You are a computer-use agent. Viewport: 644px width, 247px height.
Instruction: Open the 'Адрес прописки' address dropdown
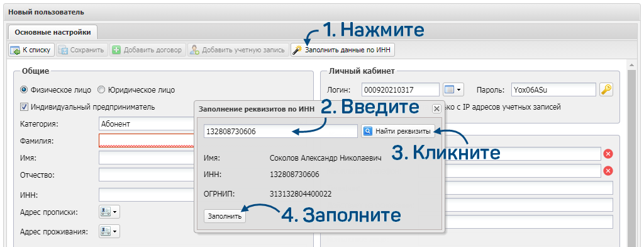(x=109, y=212)
